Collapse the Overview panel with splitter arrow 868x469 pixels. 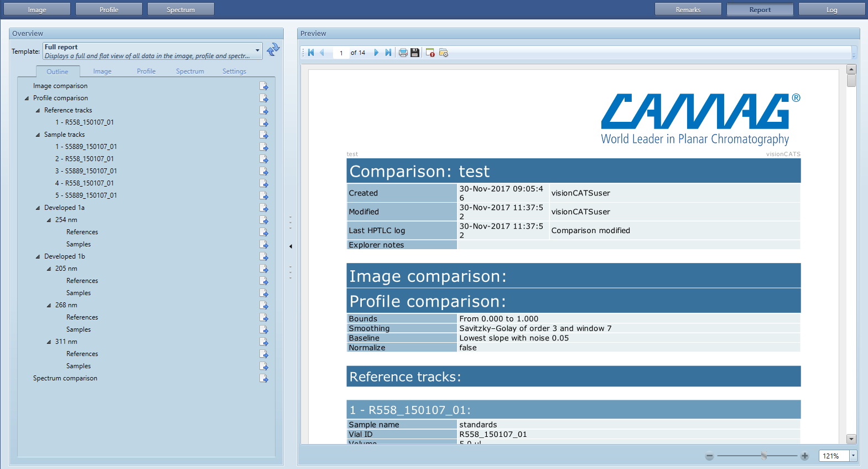[x=290, y=246]
